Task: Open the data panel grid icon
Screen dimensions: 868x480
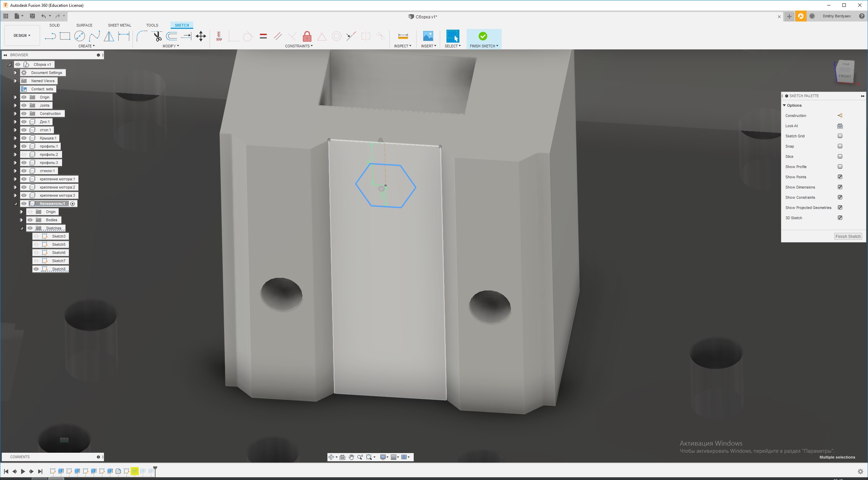Action: (x=6, y=16)
